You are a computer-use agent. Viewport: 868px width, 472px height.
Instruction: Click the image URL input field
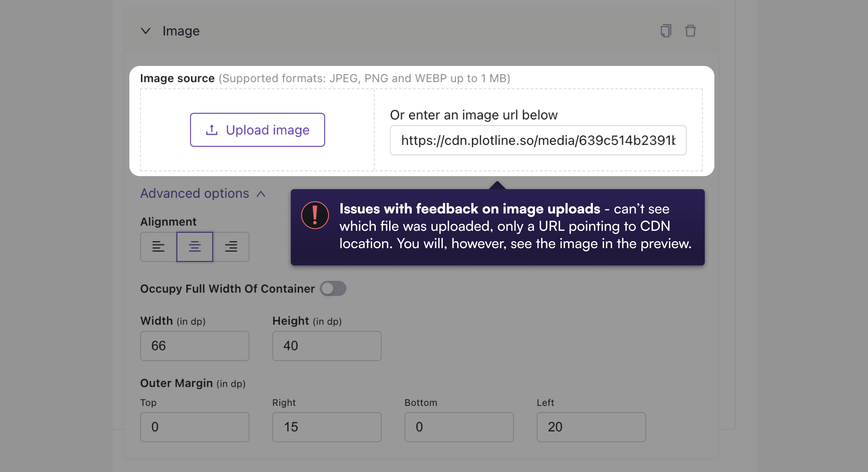tap(538, 140)
